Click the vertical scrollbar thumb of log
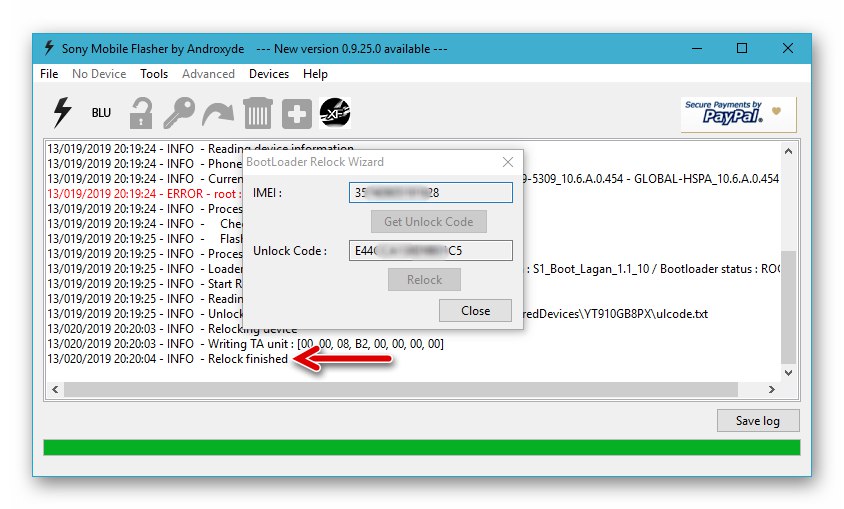This screenshot has width=844, height=509. [x=789, y=307]
